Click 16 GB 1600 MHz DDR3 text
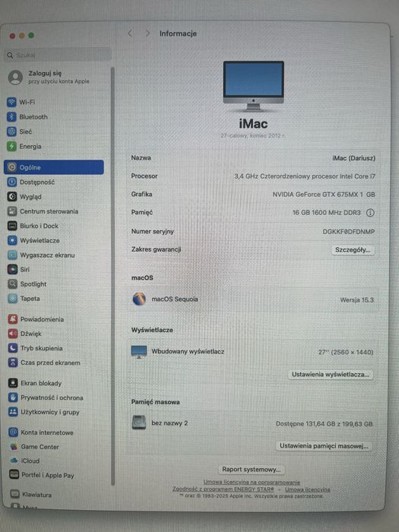This screenshot has height=532, width=399. [326, 213]
